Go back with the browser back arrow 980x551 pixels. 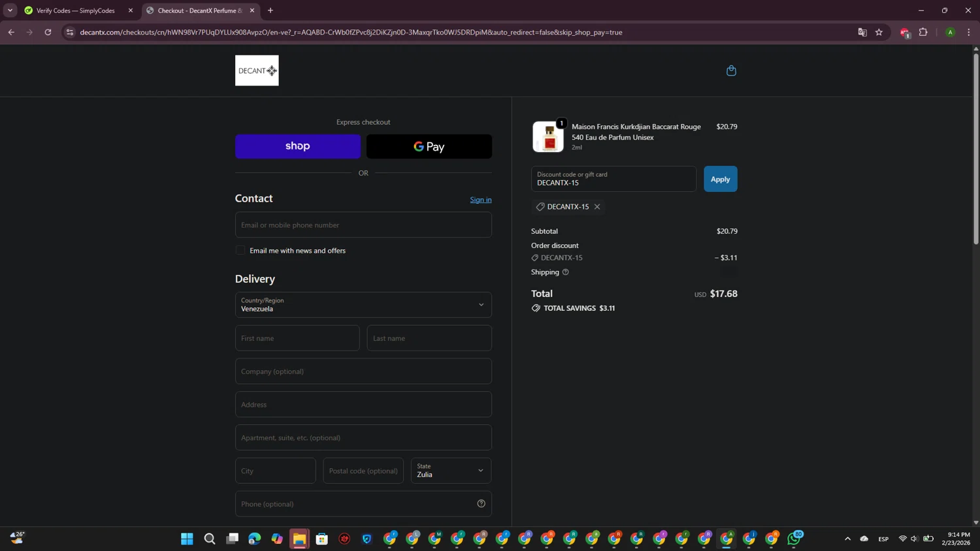(11, 32)
